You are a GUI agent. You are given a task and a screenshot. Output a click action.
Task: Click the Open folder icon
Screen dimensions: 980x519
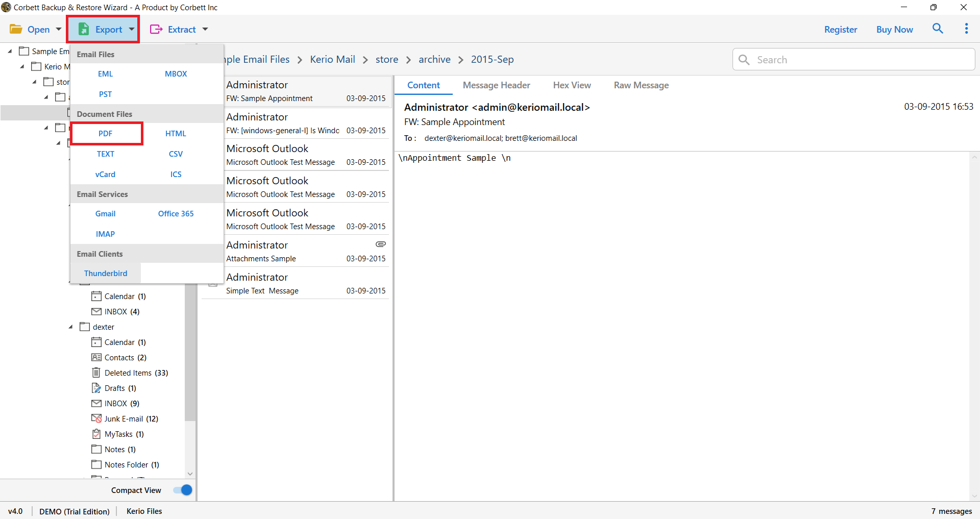(16, 29)
